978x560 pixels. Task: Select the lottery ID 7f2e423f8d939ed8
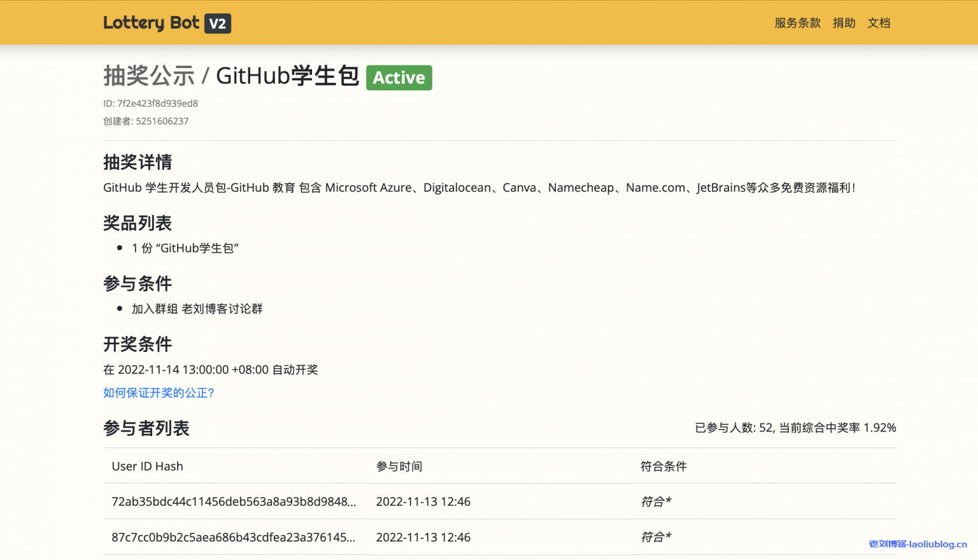click(x=157, y=103)
